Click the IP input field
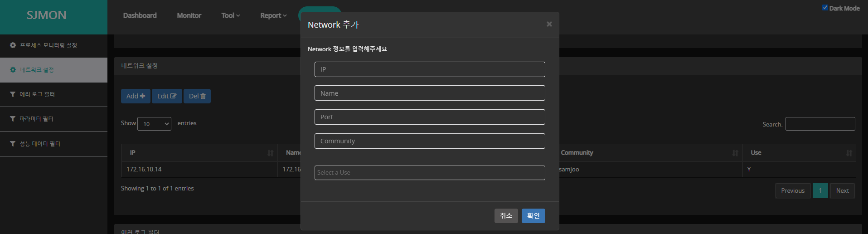Screen dimensions: 868x234 429,69
